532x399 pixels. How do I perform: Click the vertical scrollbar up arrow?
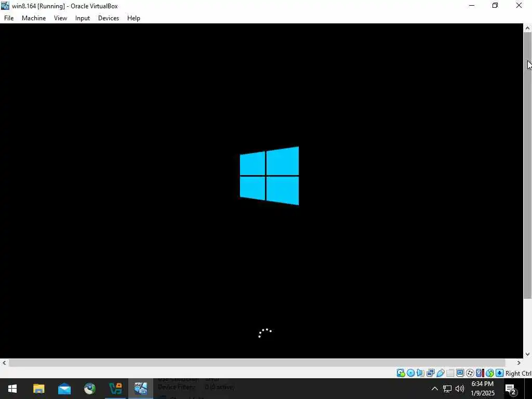click(x=527, y=28)
